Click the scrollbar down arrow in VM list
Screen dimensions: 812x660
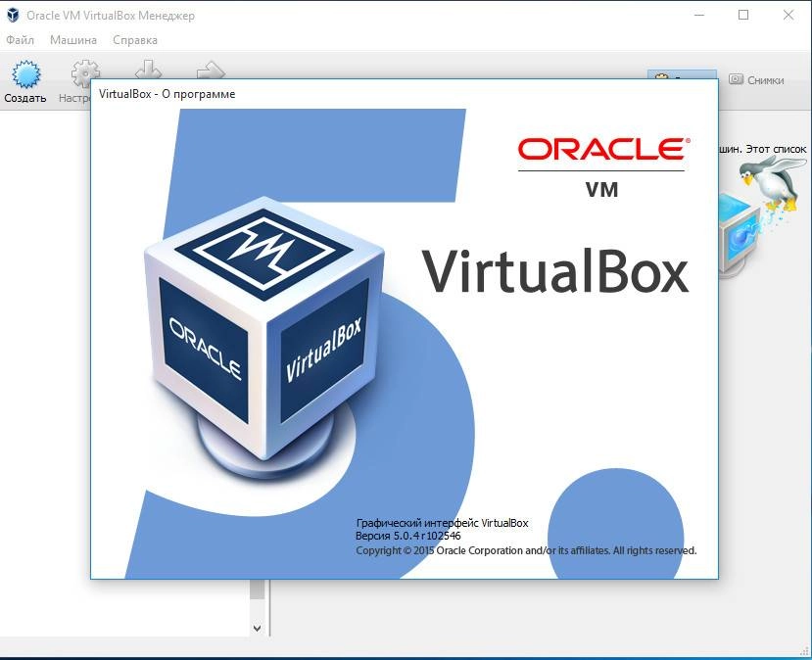coord(257,628)
